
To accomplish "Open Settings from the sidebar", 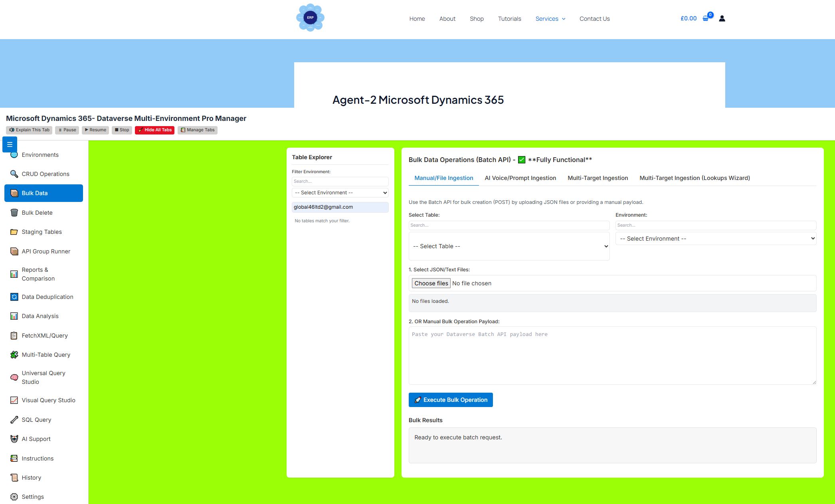I will click(x=32, y=496).
